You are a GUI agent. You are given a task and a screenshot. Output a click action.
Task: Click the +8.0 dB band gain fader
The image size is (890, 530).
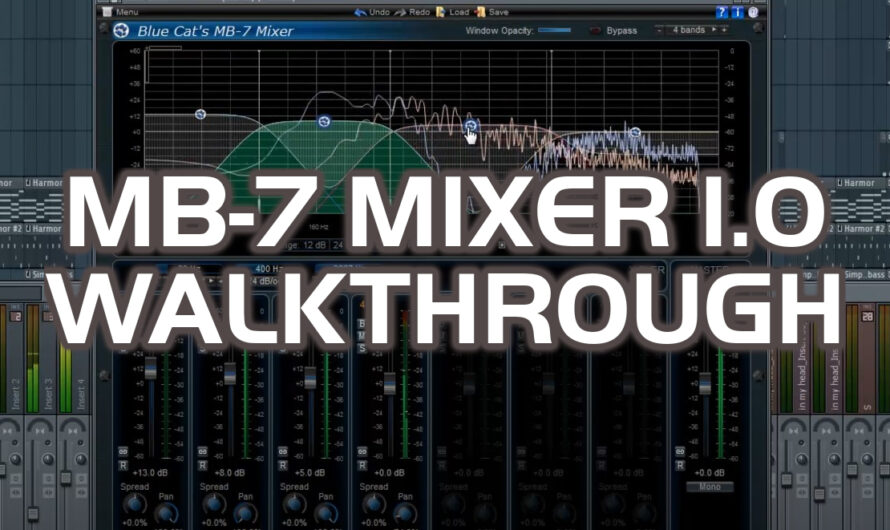pyautogui.click(x=230, y=373)
